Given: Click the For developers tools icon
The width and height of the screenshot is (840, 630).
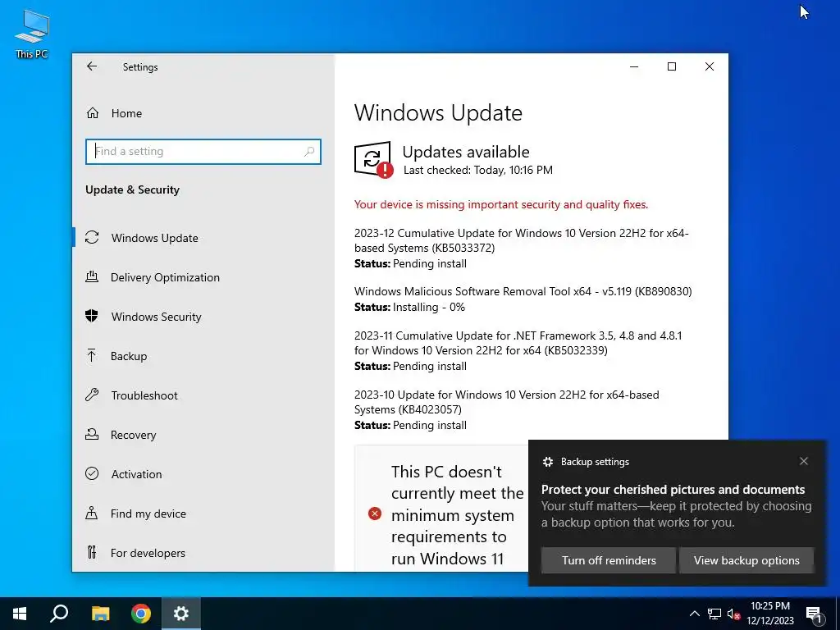Looking at the screenshot, I should click(x=92, y=552).
